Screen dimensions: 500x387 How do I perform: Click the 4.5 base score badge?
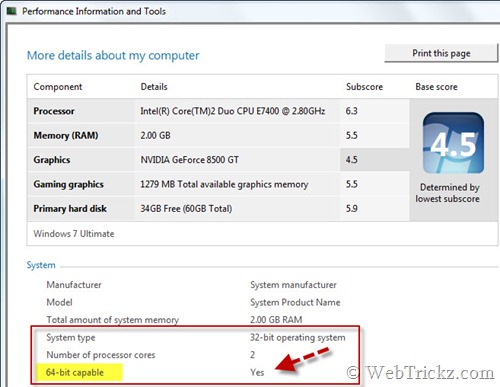[453, 143]
